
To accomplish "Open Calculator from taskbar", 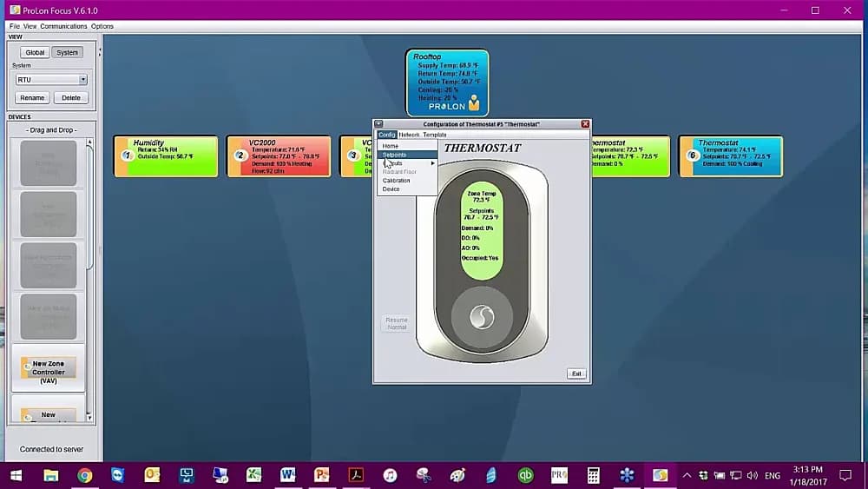I will coord(593,475).
